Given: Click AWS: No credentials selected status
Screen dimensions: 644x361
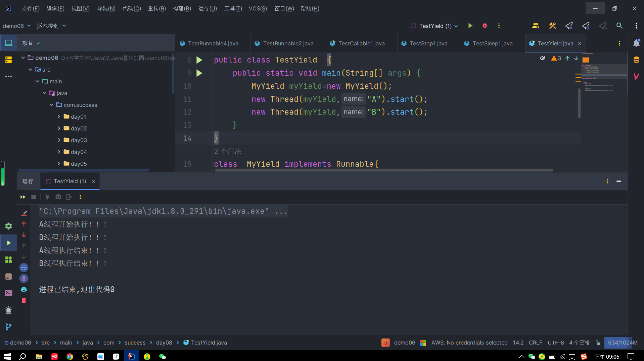Looking at the screenshot, I should (x=469, y=343).
